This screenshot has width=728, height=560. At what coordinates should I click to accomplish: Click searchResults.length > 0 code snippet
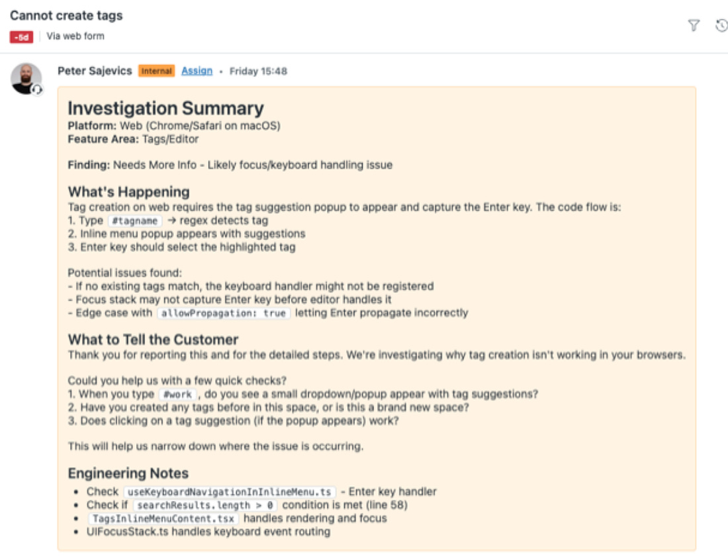[x=205, y=505]
